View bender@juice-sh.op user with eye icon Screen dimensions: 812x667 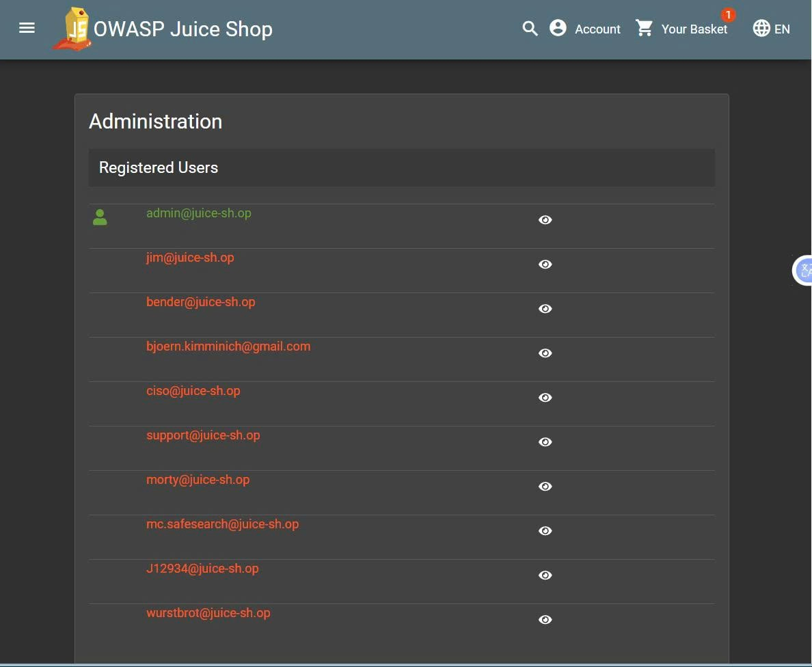(545, 309)
